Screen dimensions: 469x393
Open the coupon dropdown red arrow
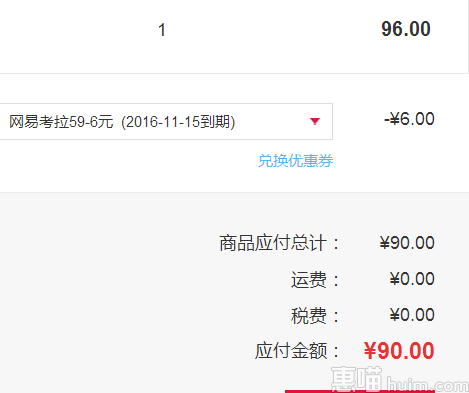pos(315,121)
